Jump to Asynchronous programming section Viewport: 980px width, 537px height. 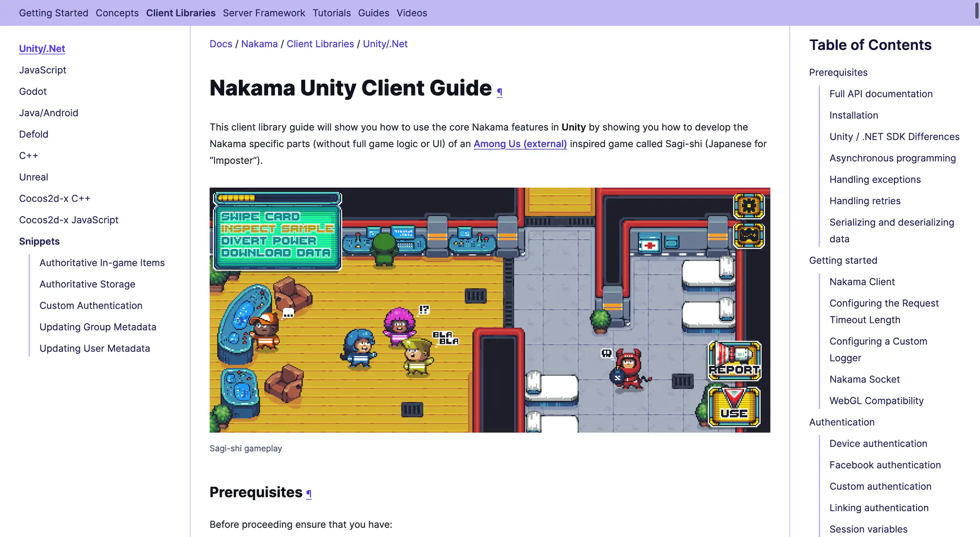coord(893,158)
